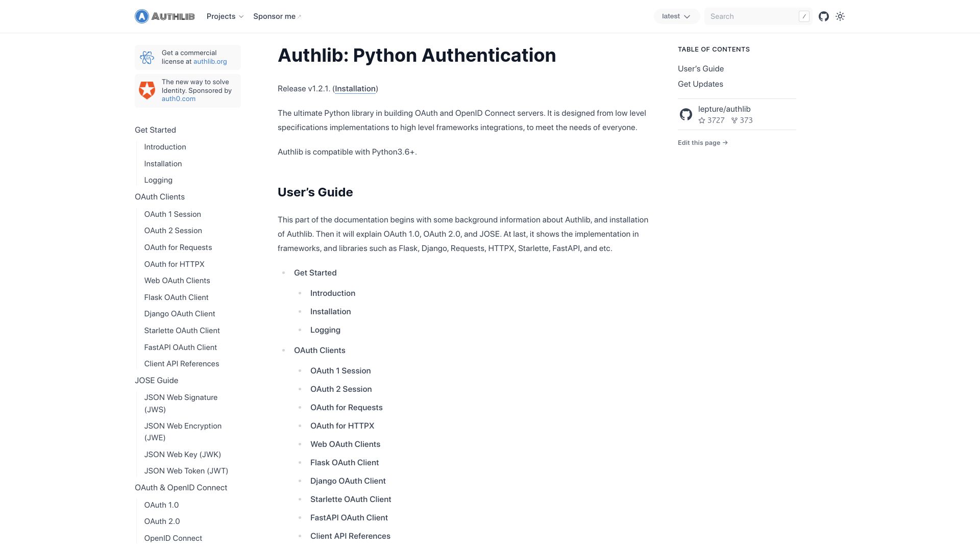Screen dimensions: 980x551
Task: Click the Authlib logo in the header
Action: point(164,16)
